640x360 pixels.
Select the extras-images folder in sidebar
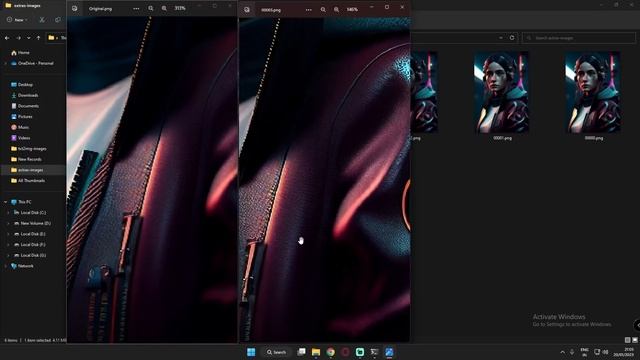(x=27, y=170)
